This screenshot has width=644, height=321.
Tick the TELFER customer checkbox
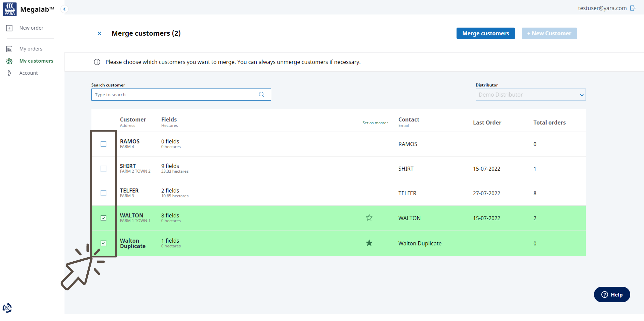click(103, 193)
